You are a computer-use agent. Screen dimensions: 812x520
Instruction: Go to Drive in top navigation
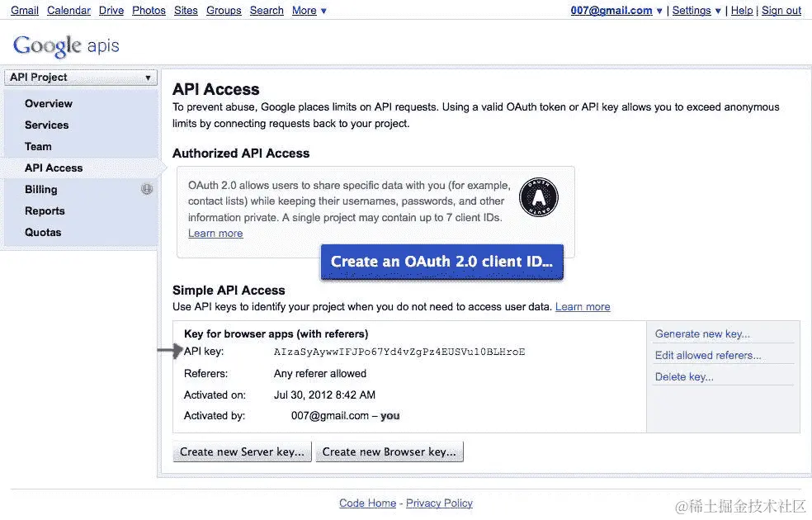tap(111, 11)
